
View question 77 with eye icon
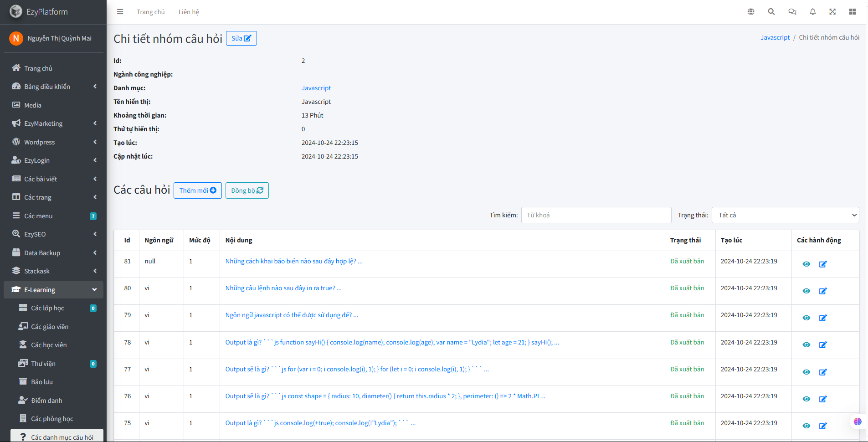(x=806, y=372)
